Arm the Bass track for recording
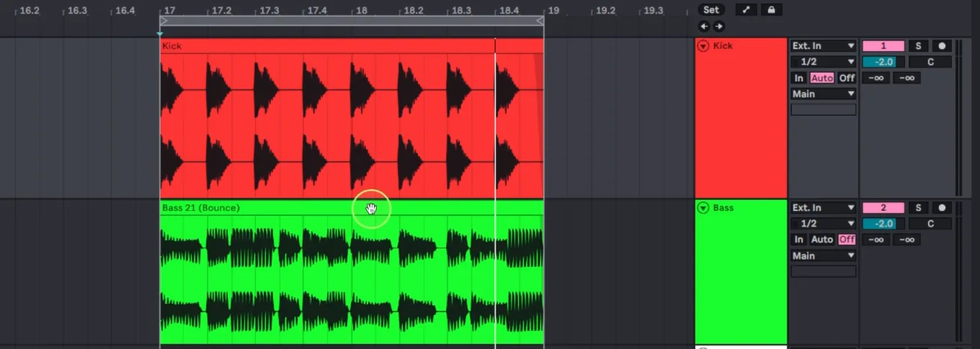980x349 pixels. pos(942,208)
